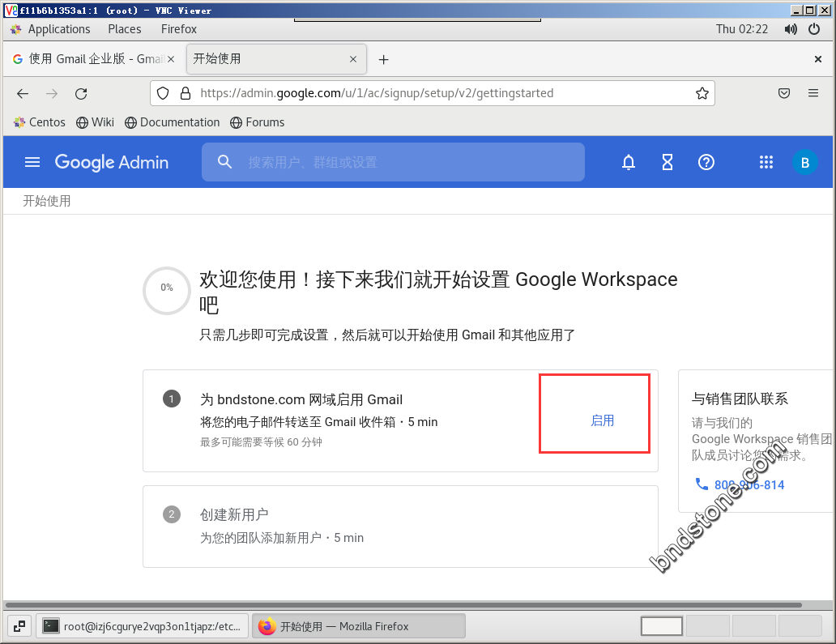The image size is (836, 644).
Task: Click the 开始使用 breadcrumb text
Action: pyautogui.click(x=47, y=201)
